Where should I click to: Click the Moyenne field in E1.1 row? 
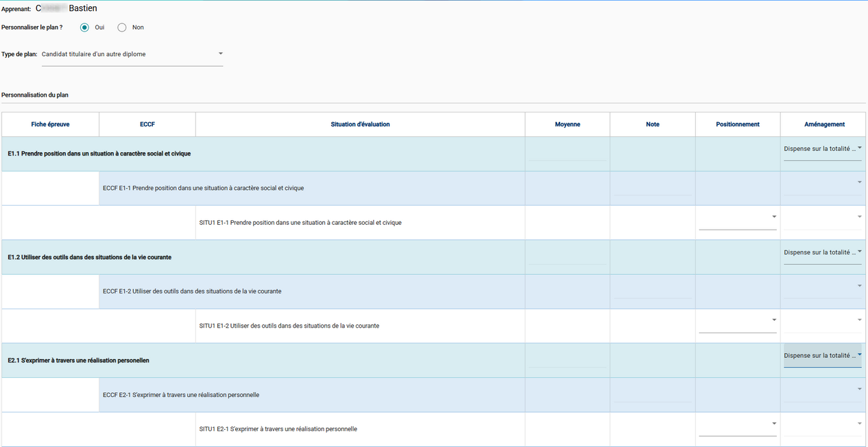click(567, 152)
